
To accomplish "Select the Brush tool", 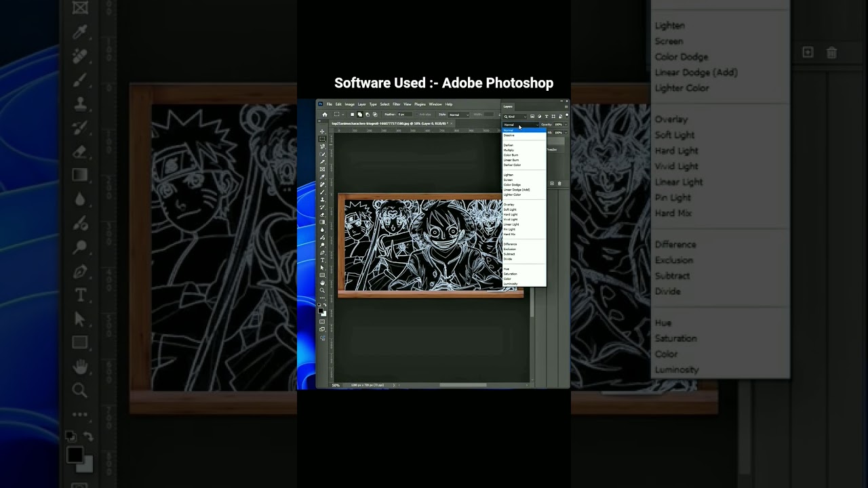I will (x=322, y=192).
